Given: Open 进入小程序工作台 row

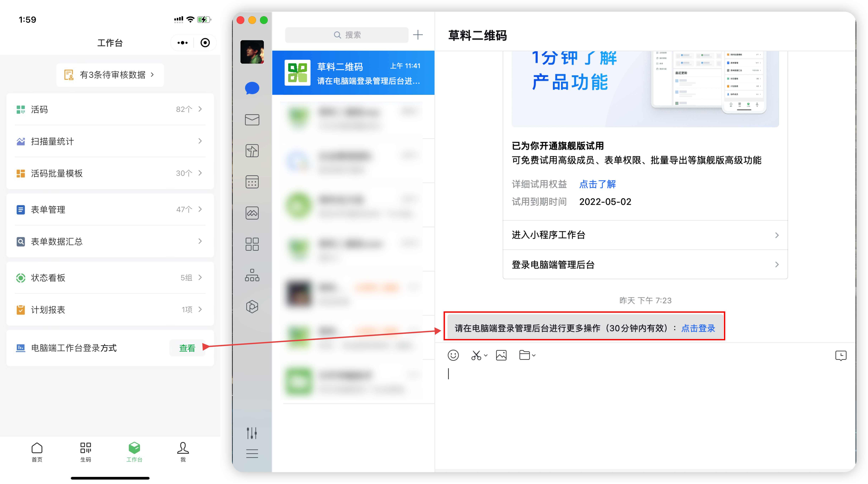Looking at the screenshot, I should pos(645,235).
